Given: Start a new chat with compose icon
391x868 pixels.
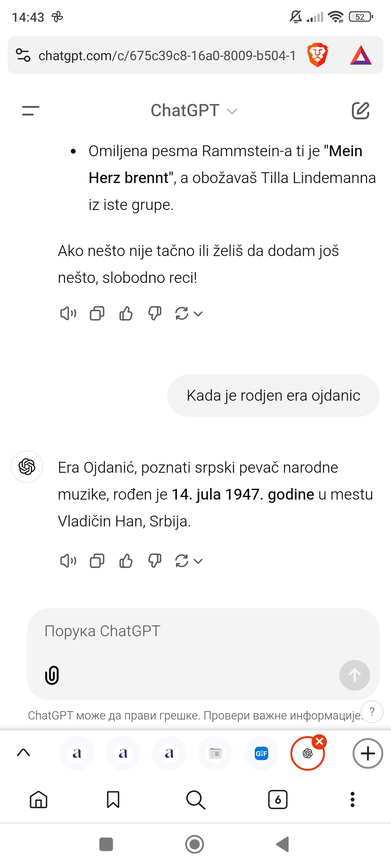Looking at the screenshot, I should [x=360, y=110].
